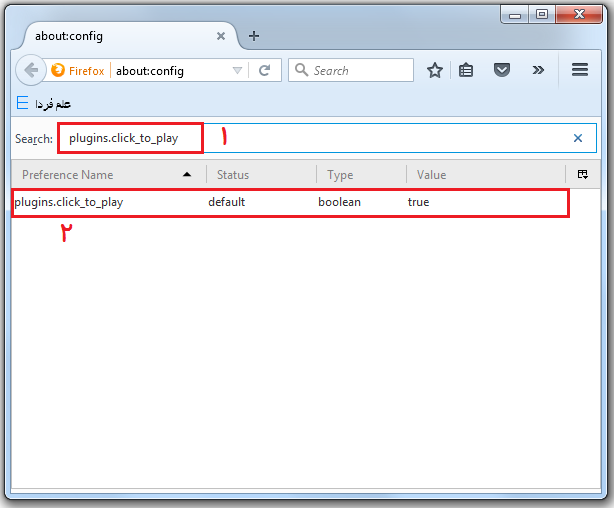The image size is (614, 508).
Task: Click the Firefox identity icon in address bar
Action: tap(58, 71)
